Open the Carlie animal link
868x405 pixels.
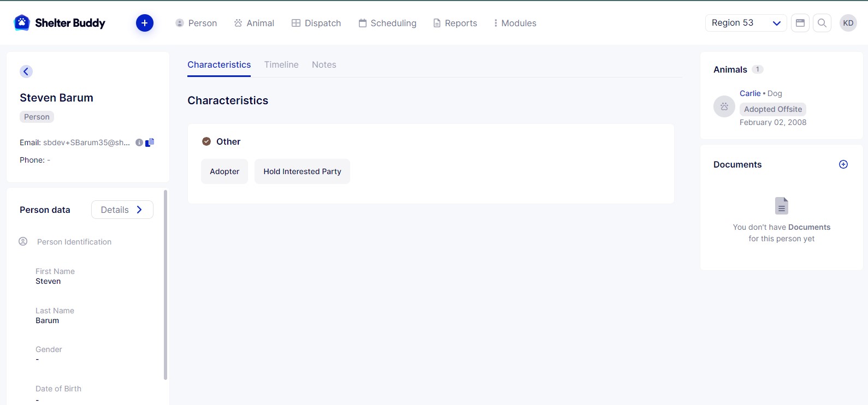coord(750,93)
